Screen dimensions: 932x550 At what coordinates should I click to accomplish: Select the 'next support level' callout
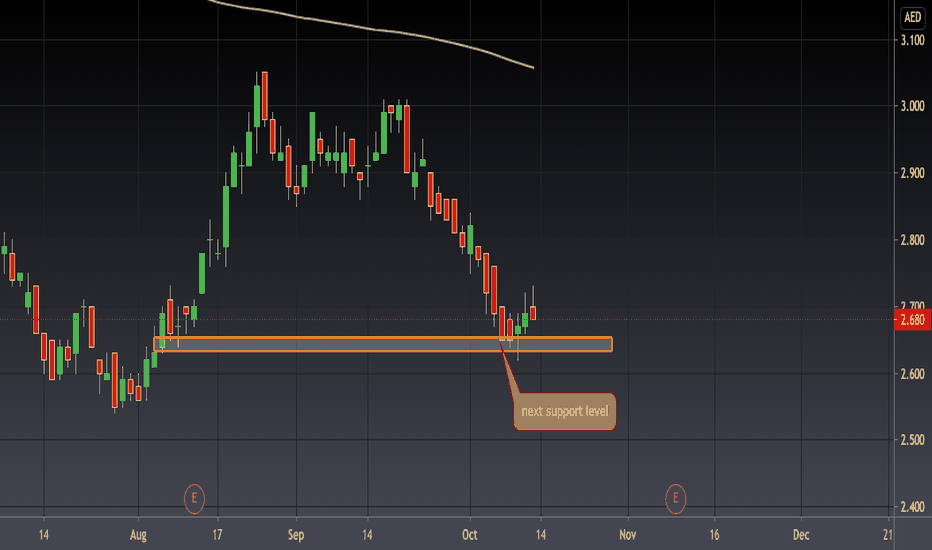coord(565,411)
